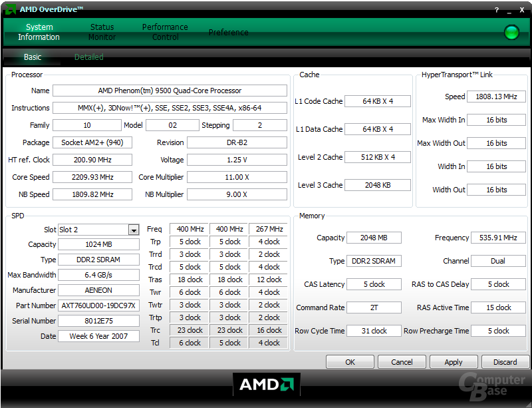
Task: Click the Core Speed value 2209.93 MHz
Action: click(x=92, y=177)
